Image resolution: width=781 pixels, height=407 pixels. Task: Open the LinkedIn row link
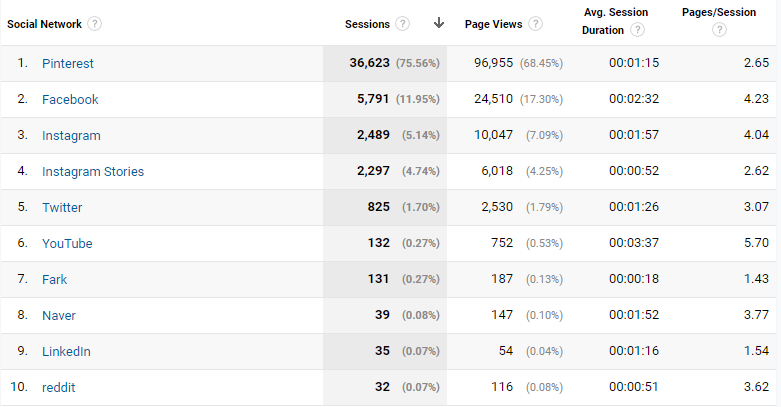[x=66, y=351]
